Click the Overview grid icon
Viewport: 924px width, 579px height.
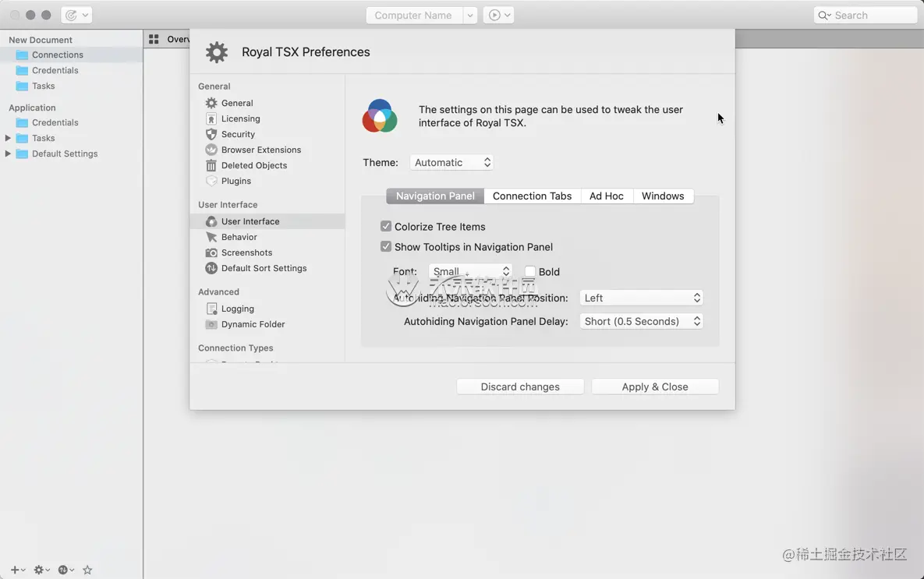click(154, 39)
